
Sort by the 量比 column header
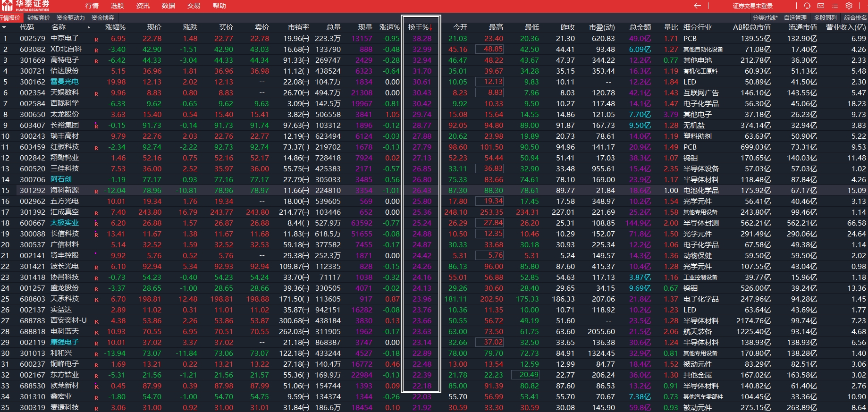pos(671,27)
